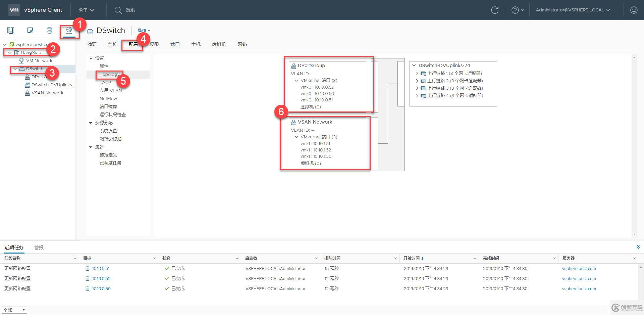Select 警报定义 item
The image size is (644, 315).
[108, 155]
